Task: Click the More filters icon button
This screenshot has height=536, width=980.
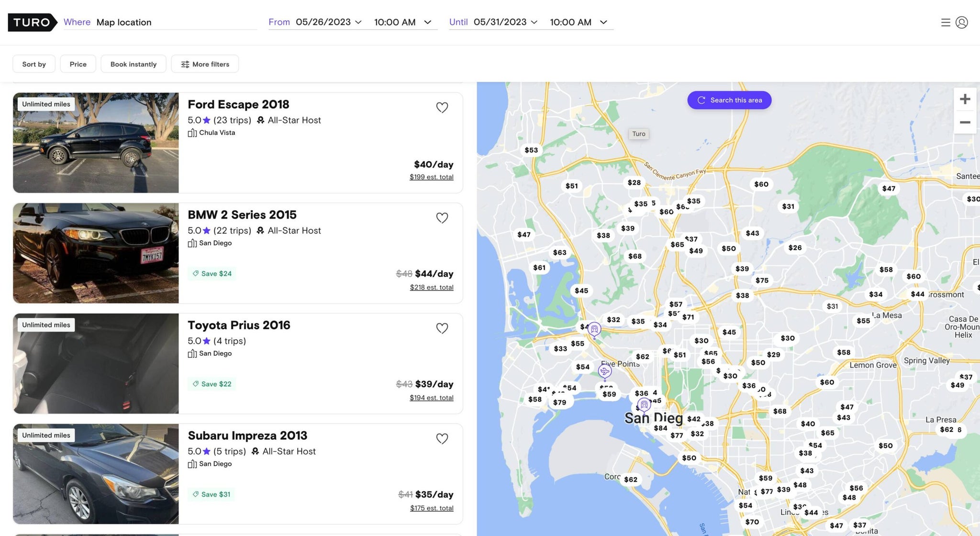Action: pyautogui.click(x=185, y=64)
